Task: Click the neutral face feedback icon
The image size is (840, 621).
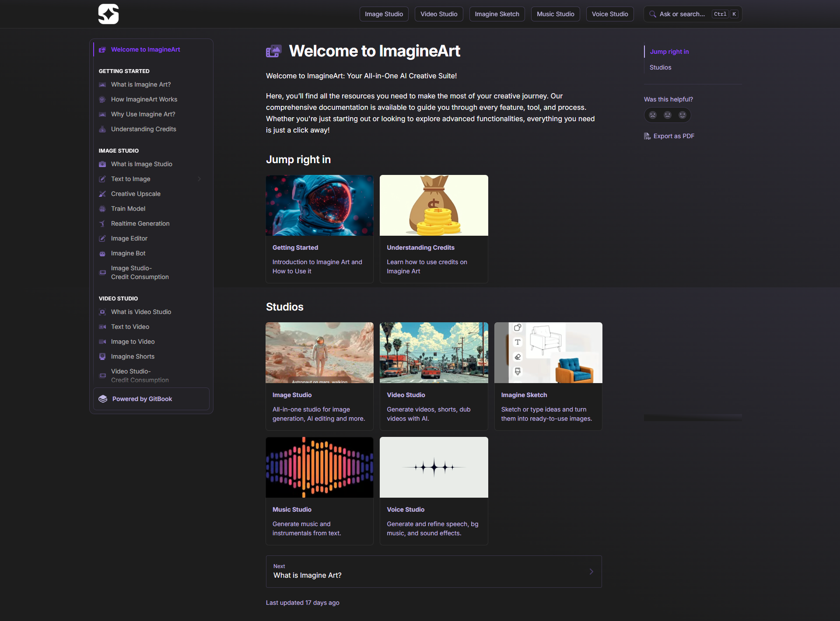Action: (x=668, y=115)
